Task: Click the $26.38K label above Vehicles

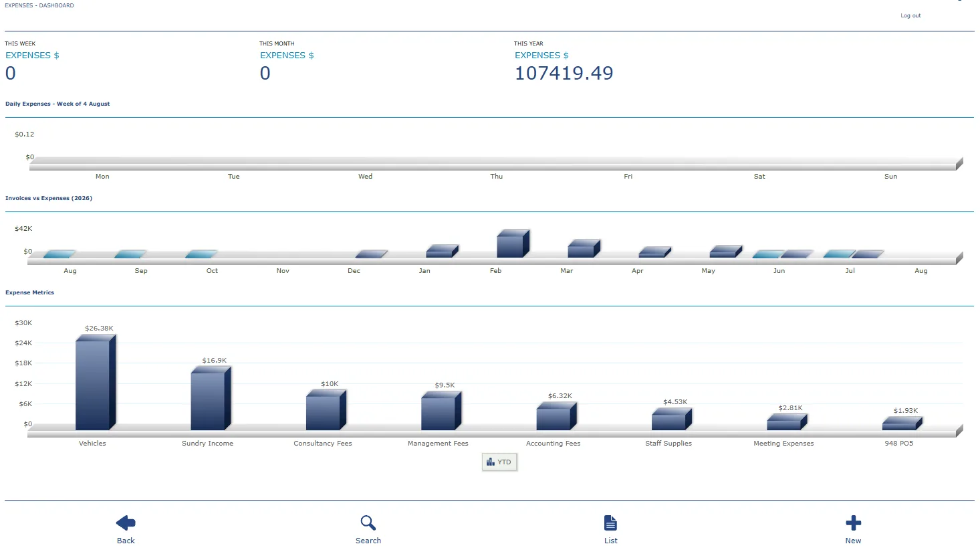Action: [99, 329]
